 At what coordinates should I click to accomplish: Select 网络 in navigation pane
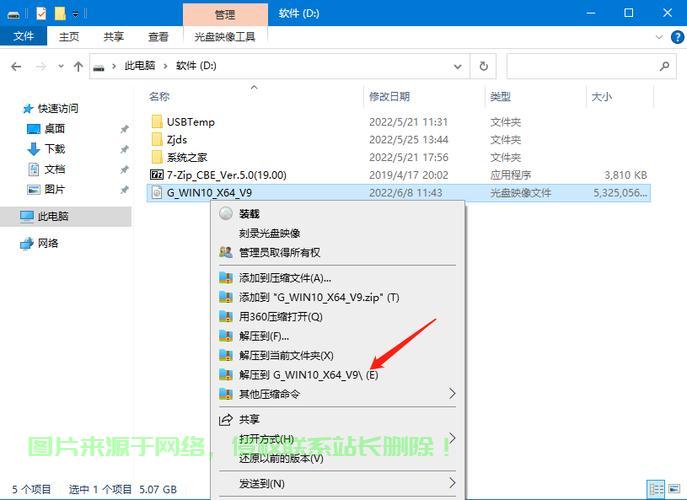pyautogui.click(x=48, y=243)
